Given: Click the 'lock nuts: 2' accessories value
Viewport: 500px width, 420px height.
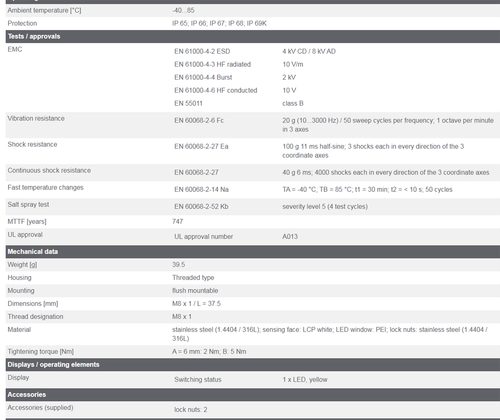Looking at the screenshot, I should tap(191, 410).
